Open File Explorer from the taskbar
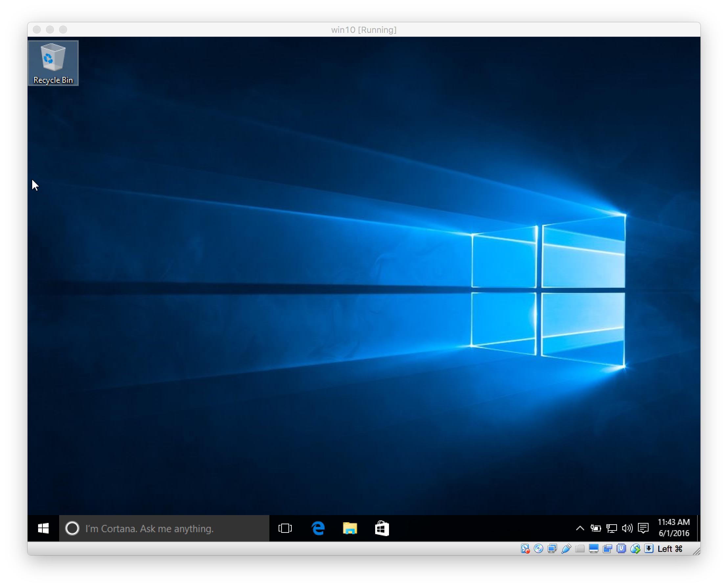 pyautogui.click(x=350, y=528)
